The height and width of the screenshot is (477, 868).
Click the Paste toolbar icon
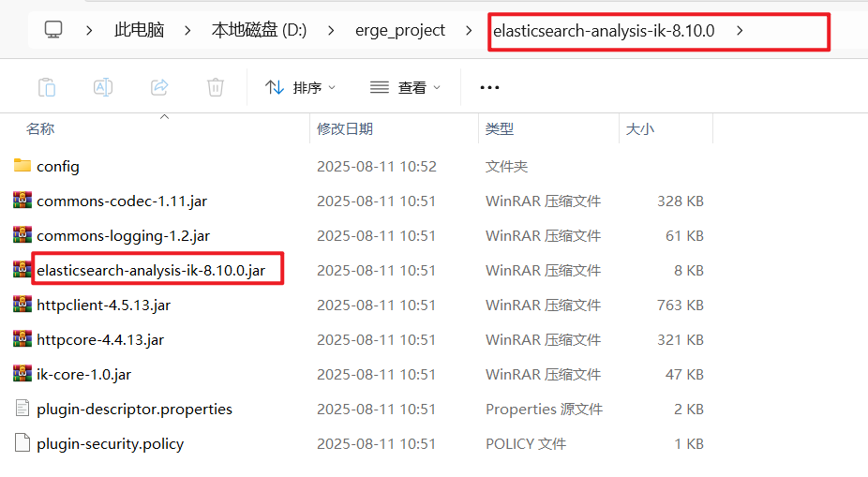[x=47, y=87]
